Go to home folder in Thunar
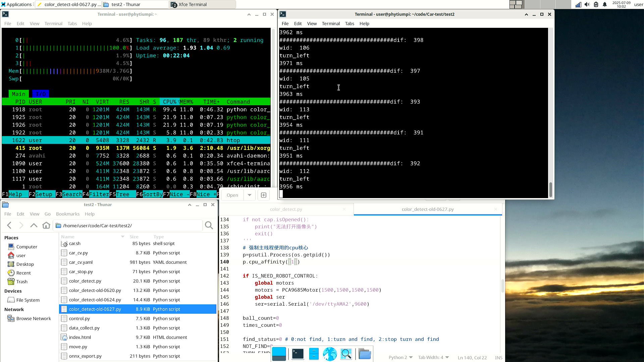This screenshot has width=644, height=362. click(46, 226)
